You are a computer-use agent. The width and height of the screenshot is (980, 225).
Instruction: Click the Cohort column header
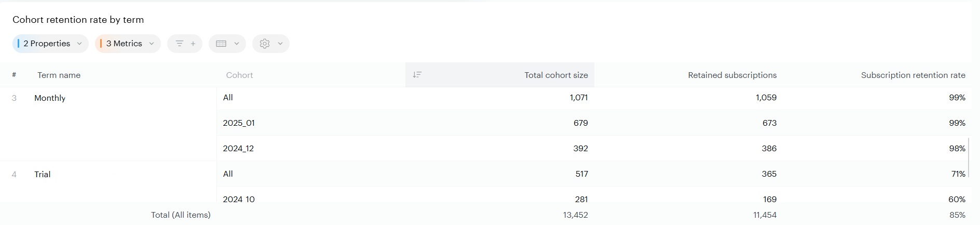239,75
